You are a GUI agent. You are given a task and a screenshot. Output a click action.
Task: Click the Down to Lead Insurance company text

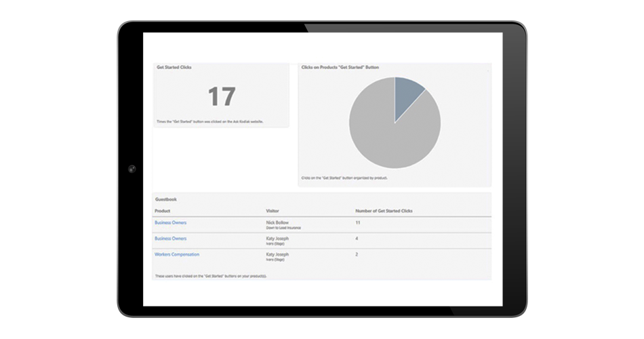pos(284,228)
